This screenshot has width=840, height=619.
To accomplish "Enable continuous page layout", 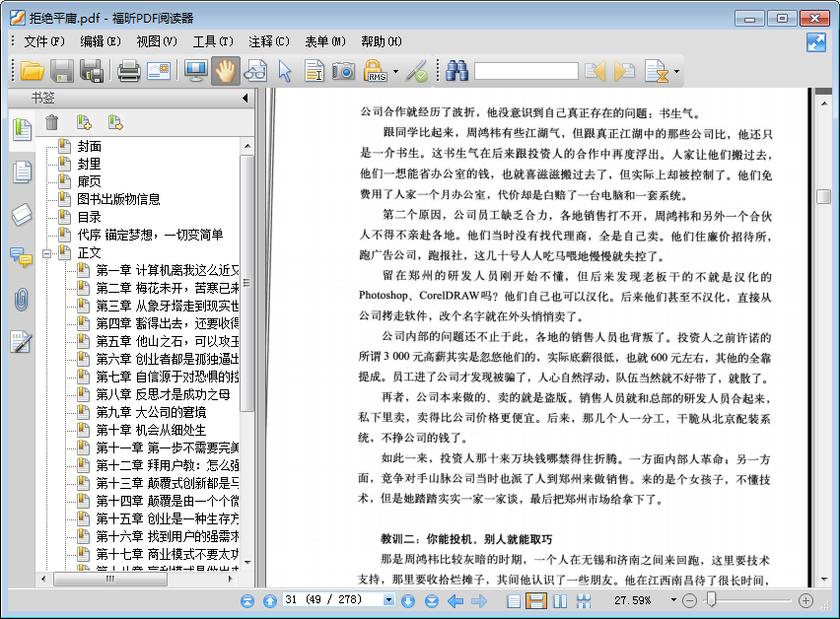I will (x=536, y=601).
